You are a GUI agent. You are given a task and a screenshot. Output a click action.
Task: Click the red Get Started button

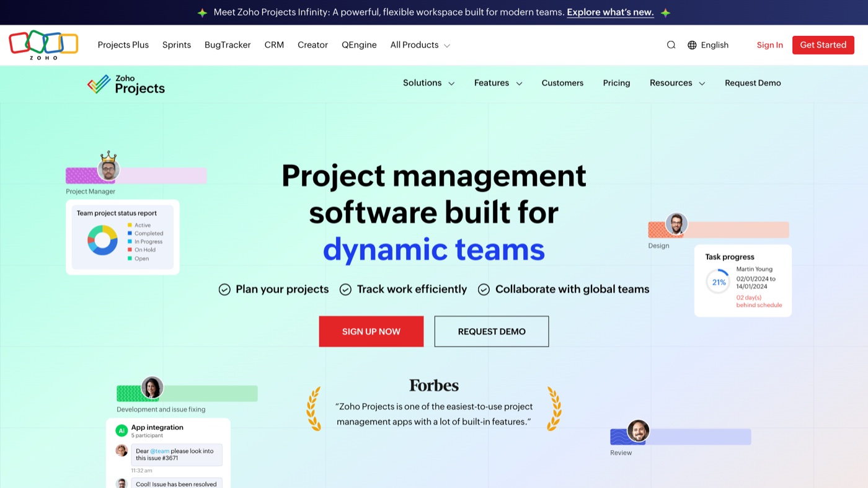tap(823, 45)
